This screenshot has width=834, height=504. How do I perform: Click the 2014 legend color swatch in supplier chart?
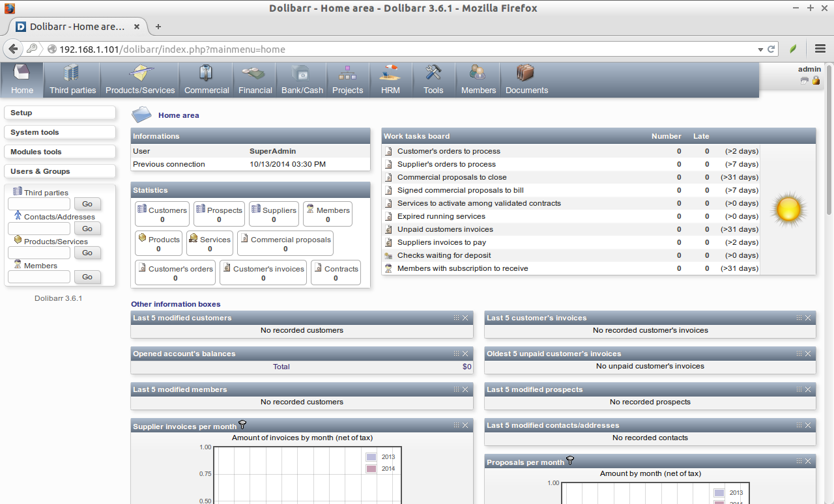click(371, 469)
